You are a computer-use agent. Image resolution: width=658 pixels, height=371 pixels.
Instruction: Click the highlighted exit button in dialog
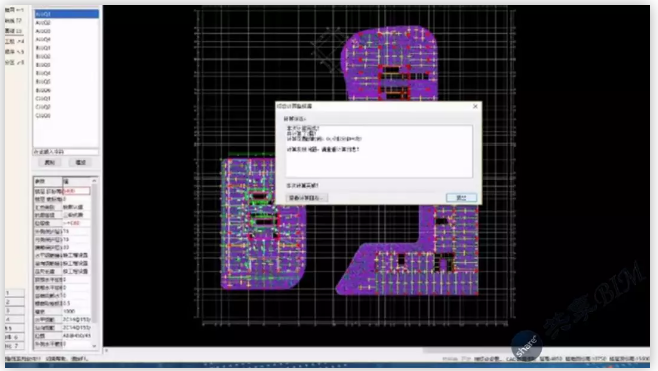click(461, 198)
